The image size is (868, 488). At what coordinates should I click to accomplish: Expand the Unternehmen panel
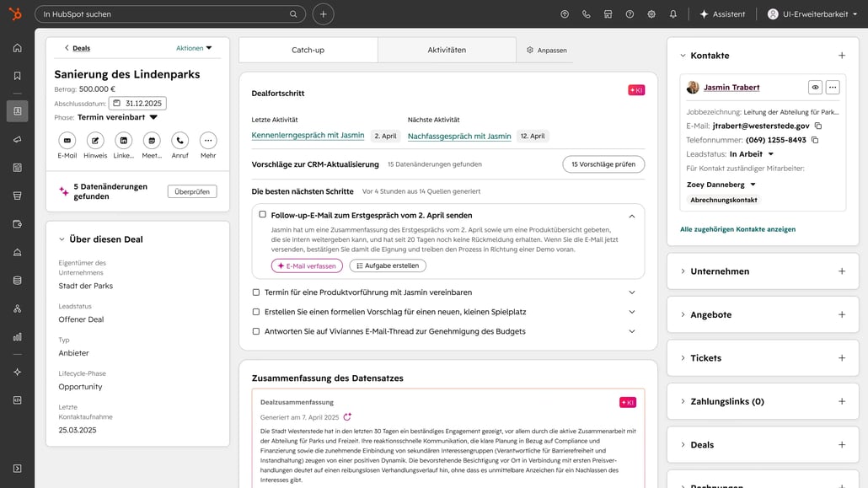(683, 271)
